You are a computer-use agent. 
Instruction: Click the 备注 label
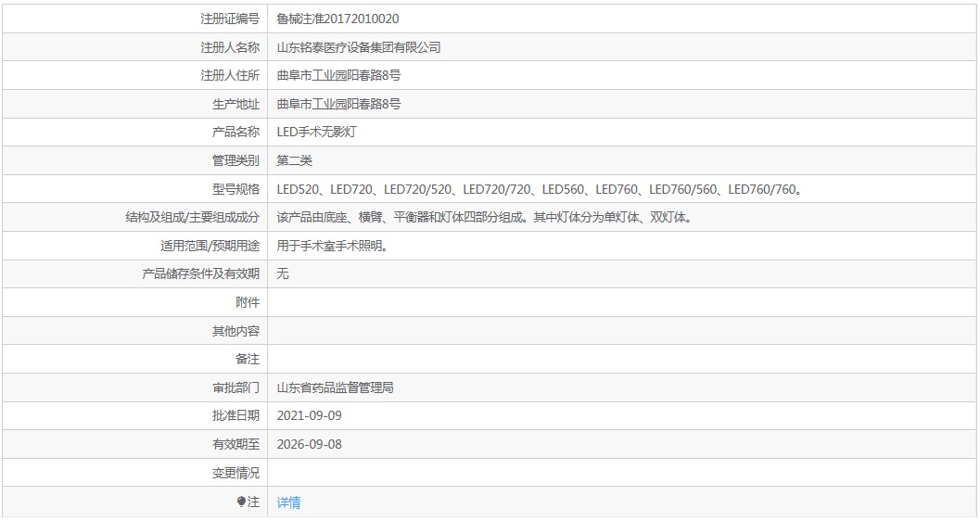click(248, 359)
